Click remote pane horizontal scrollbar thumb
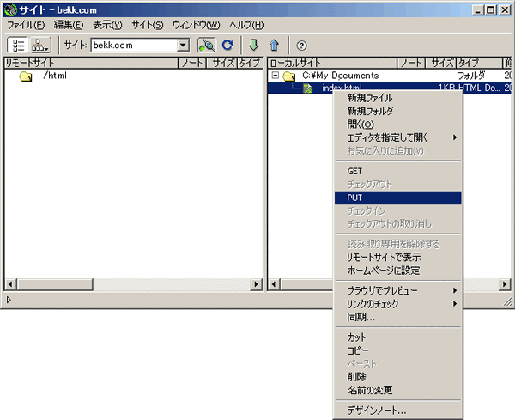 pyautogui.click(x=55, y=284)
